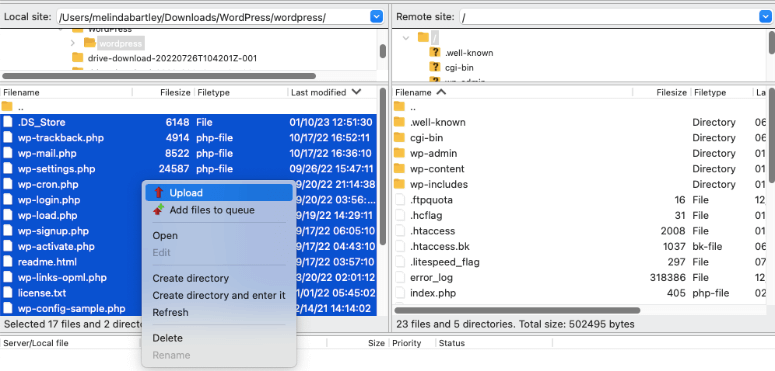Click the wp-config-sample.php file icon

(x=7, y=309)
